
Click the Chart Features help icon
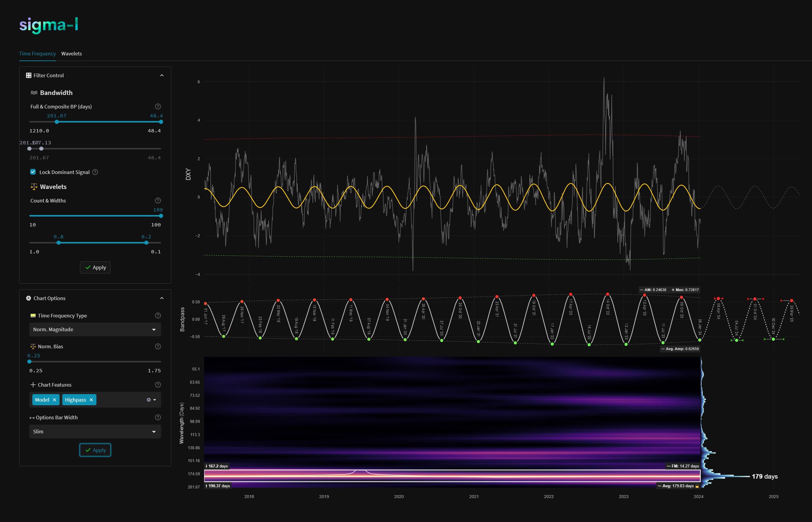click(158, 385)
